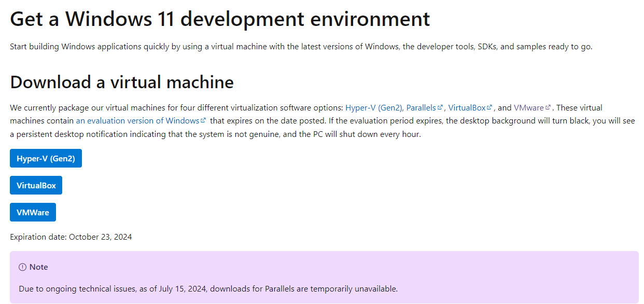This screenshot has width=644, height=304.
Task: Click the Note info icon
Action: 22,267
